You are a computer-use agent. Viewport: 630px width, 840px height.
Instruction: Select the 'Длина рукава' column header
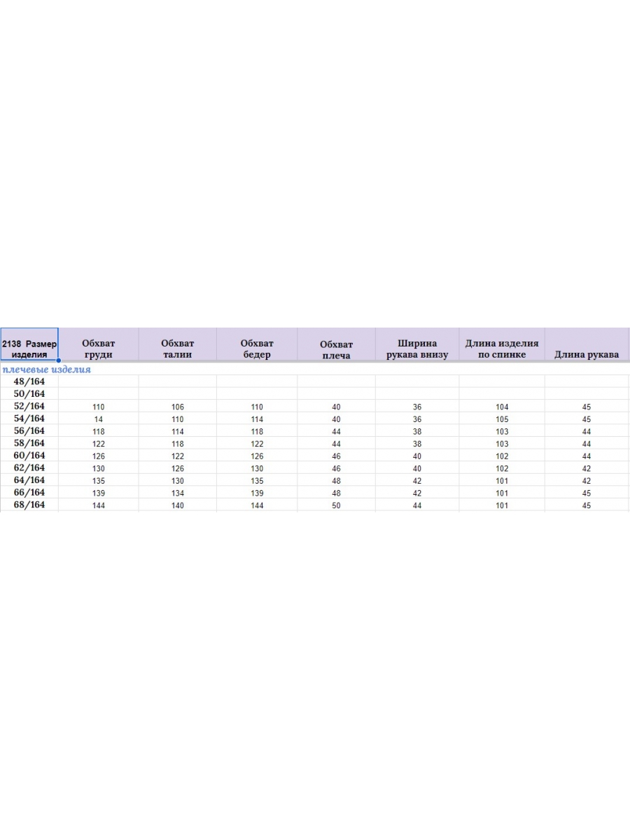pos(587,354)
